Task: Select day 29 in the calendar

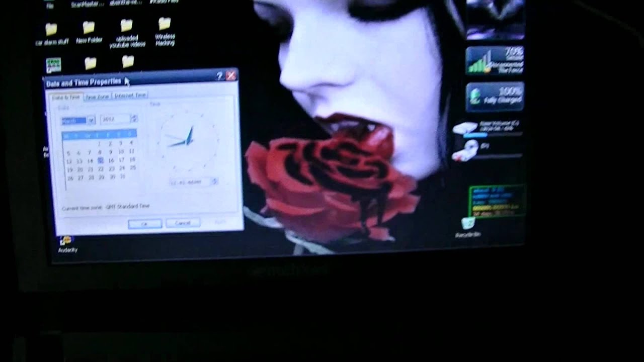Action: [102, 177]
